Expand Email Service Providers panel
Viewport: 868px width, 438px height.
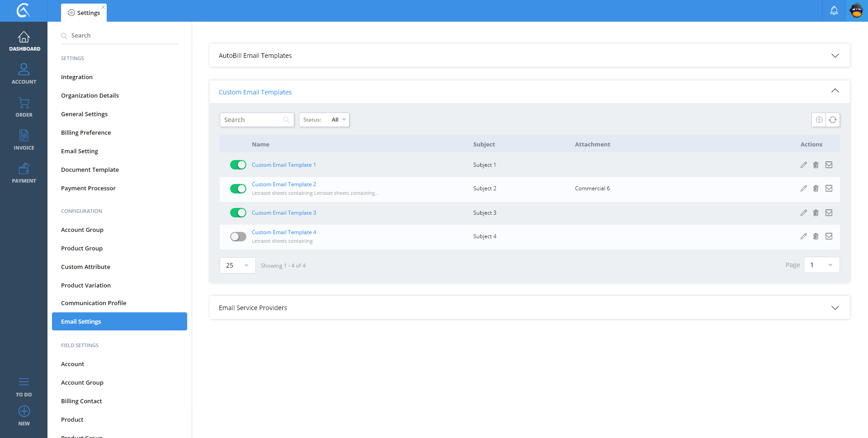pos(835,308)
